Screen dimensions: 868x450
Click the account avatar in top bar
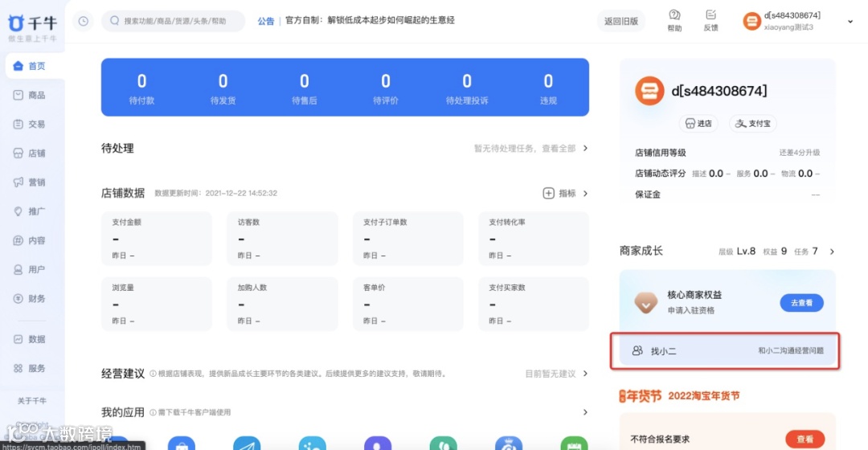pos(751,21)
